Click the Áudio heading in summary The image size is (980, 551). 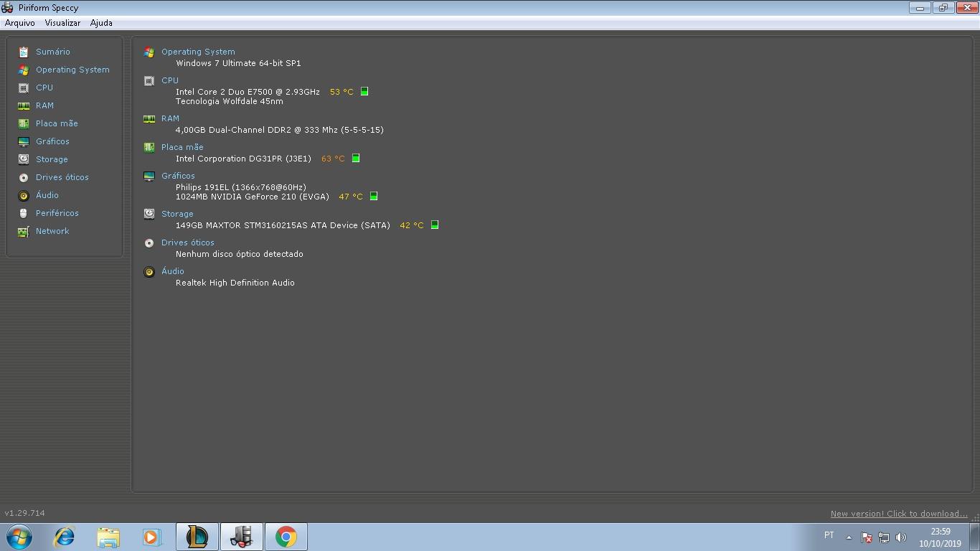point(173,271)
